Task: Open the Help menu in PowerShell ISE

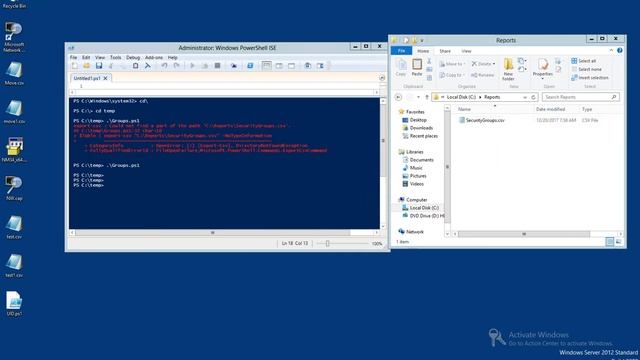Action: [173, 58]
